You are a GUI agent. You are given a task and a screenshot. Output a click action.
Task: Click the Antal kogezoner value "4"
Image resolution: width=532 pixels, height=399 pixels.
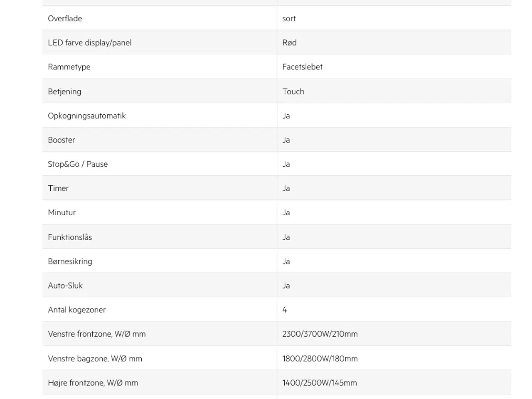point(285,310)
